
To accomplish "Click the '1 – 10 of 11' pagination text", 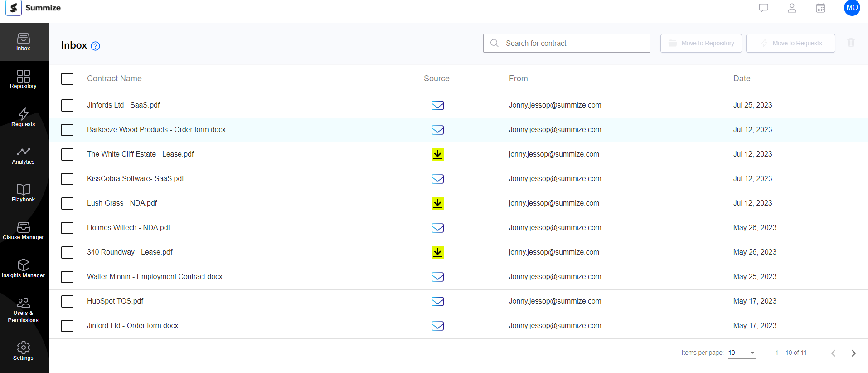I will [x=790, y=353].
